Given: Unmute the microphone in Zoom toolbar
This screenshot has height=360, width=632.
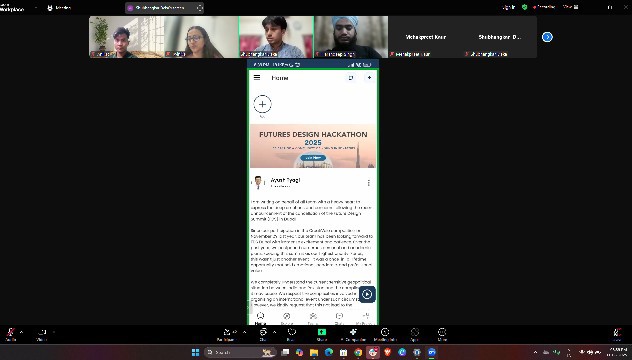Looking at the screenshot, I should [10, 334].
